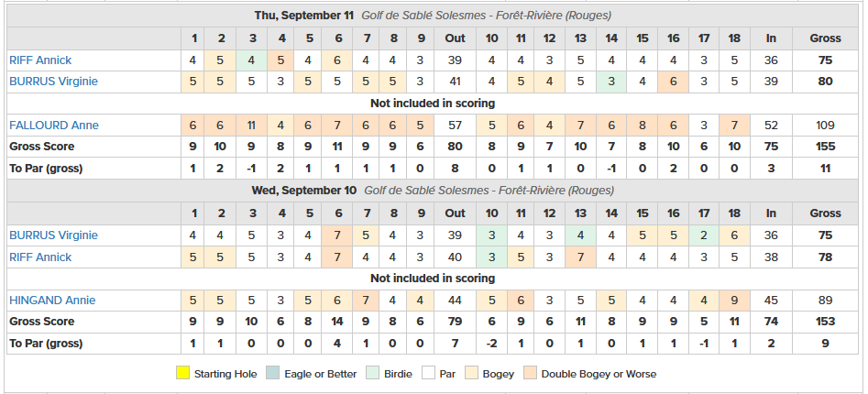
Task: Open RIFF Annick's link under September 10
Action: coord(40,257)
